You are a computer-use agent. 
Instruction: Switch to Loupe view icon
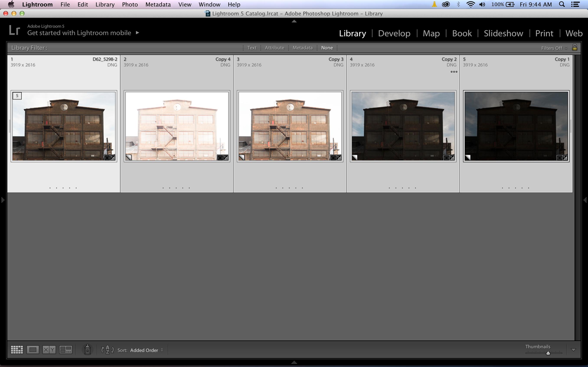click(33, 350)
